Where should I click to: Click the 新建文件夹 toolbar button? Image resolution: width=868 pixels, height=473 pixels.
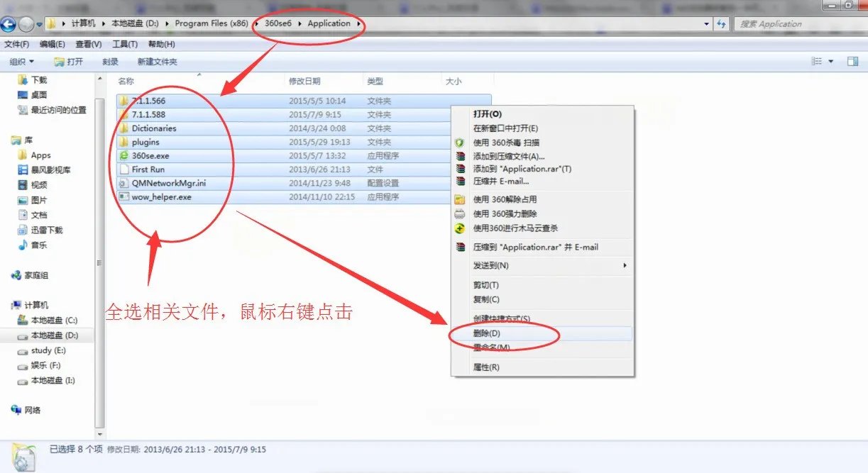tap(157, 62)
